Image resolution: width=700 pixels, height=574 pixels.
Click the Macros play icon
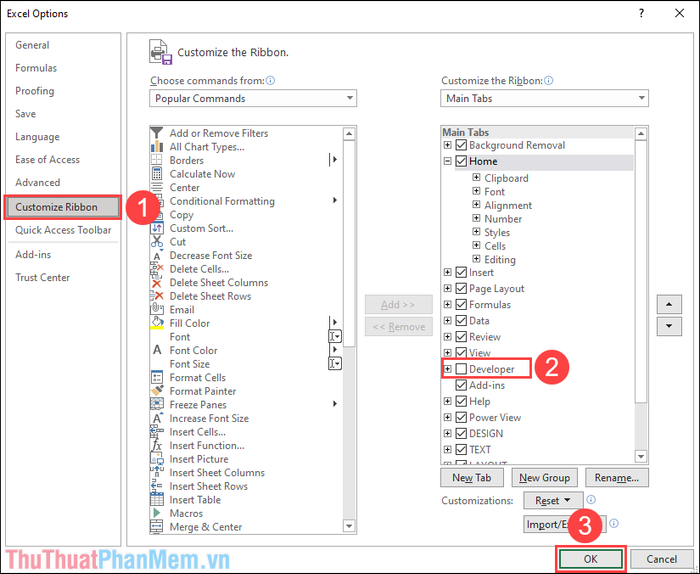[157, 513]
